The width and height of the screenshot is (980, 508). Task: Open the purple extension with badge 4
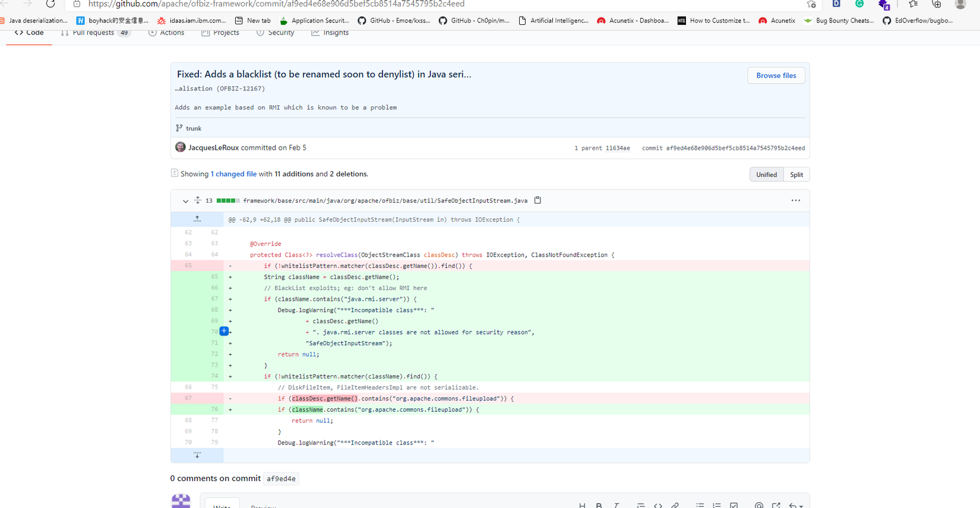tap(884, 4)
